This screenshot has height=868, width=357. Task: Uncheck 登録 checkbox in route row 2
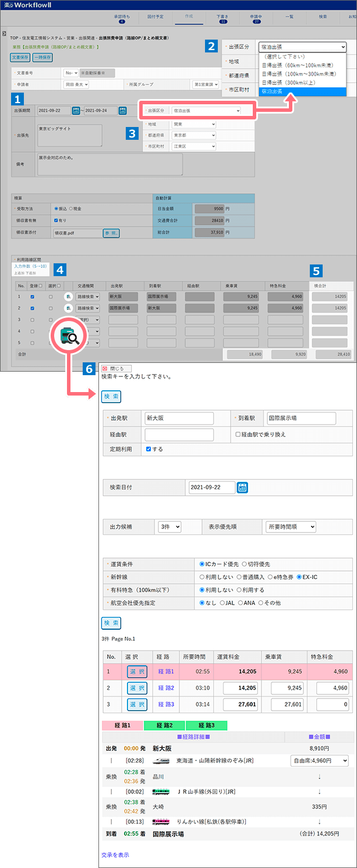tap(32, 308)
